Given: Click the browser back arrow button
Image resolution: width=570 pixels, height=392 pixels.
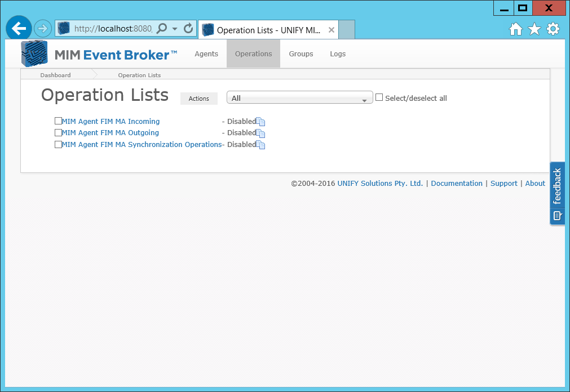Looking at the screenshot, I should click(19, 28).
